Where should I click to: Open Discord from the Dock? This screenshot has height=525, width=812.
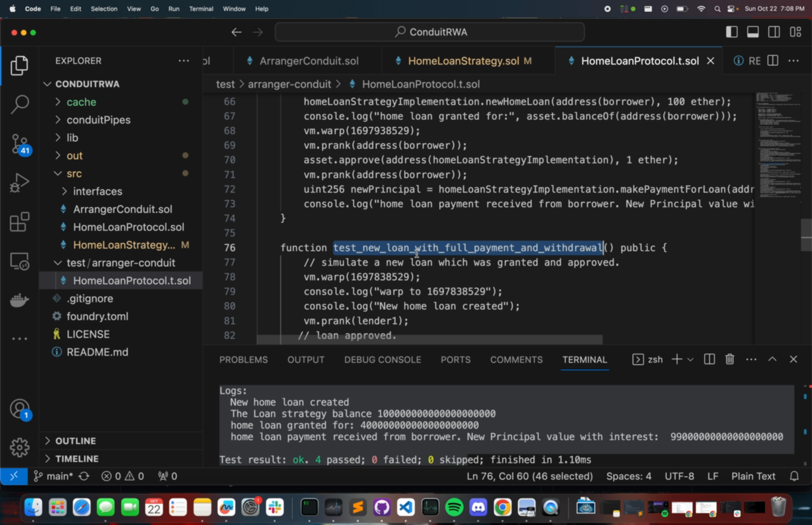click(x=478, y=507)
